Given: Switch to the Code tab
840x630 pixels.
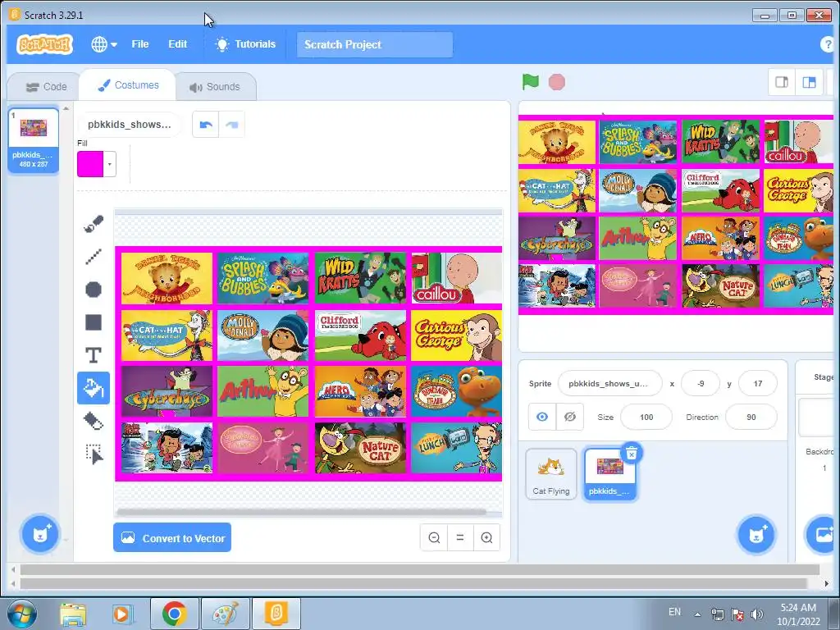Looking at the screenshot, I should click(x=46, y=87).
